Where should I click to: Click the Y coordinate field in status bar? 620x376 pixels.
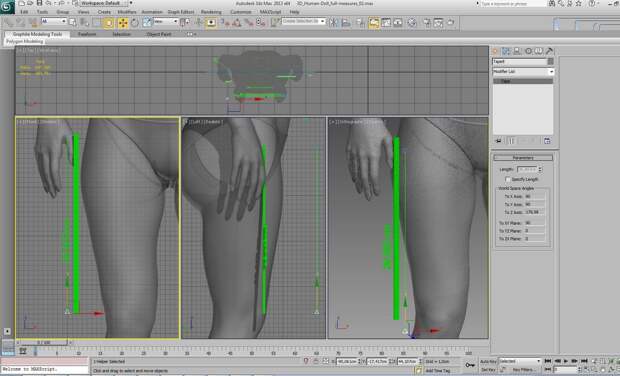click(377, 361)
